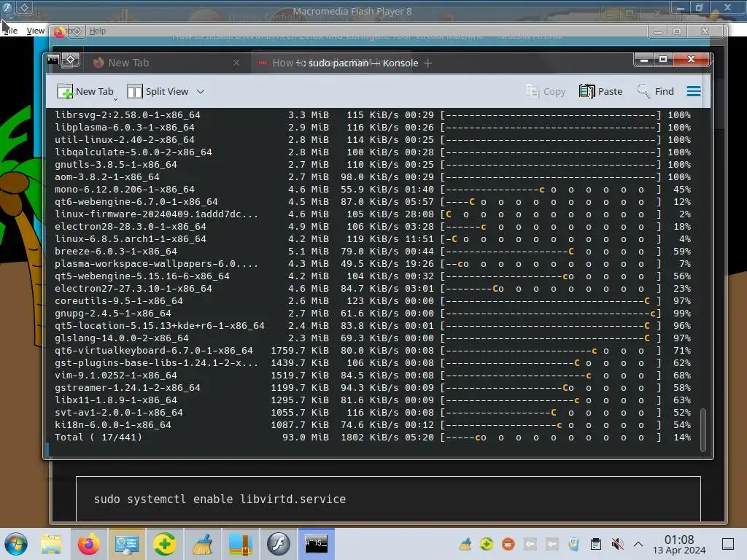747x560 pixels.
Task: Switch to Firefox from the taskbar
Action: (x=88, y=544)
